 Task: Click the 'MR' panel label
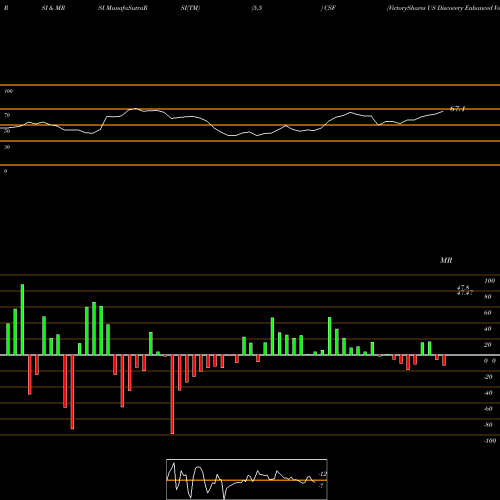tap(446, 260)
